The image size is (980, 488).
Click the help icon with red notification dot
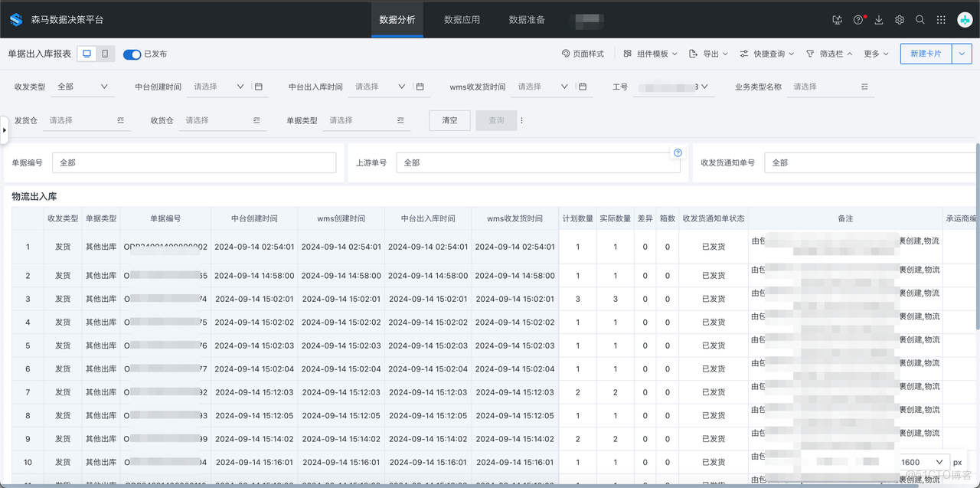[858, 20]
